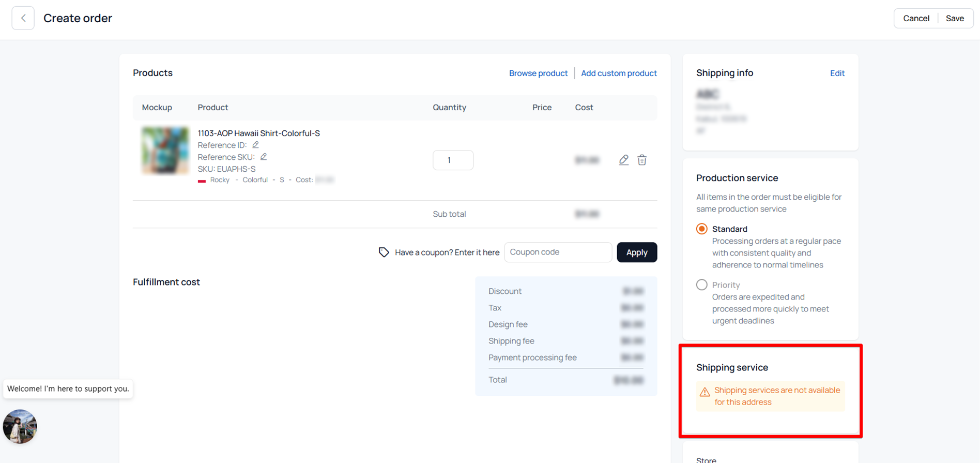The width and height of the screenshot is (980, 463).
Task: Edit the Reference SKU pencil icon
Action: 264,157
